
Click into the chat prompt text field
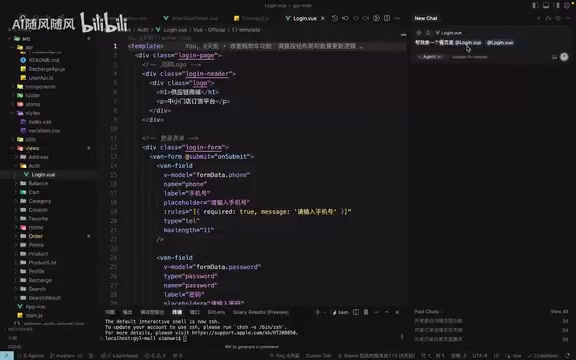pyautogui.click(x=489, y=43)
